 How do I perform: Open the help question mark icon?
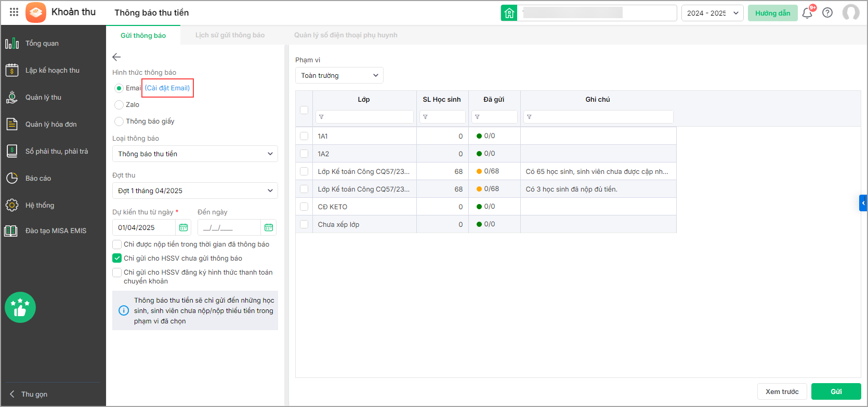tap(827, 13)
